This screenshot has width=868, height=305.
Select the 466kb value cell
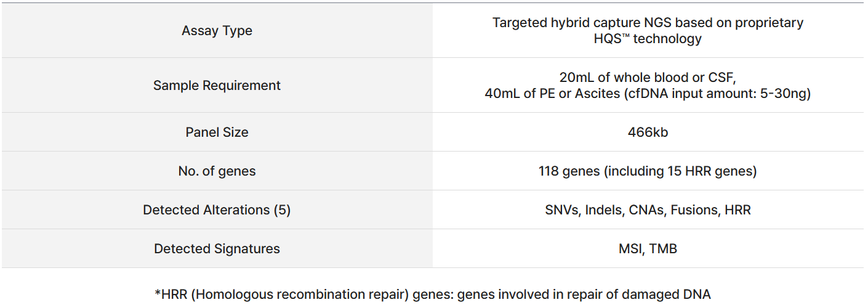click(648, 132)
